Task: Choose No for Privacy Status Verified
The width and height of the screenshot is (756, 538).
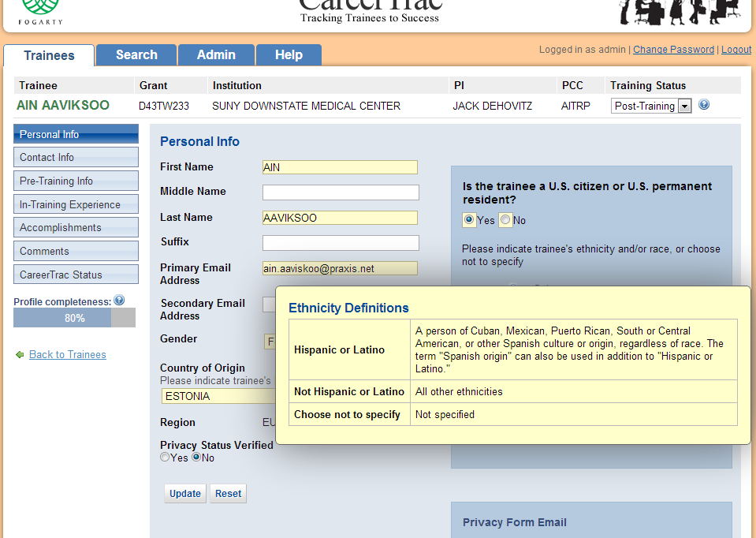Action: tap(196, 457)
